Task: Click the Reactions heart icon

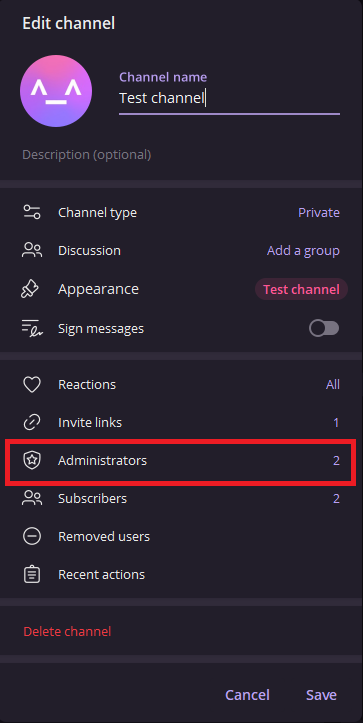Action: 32,385
